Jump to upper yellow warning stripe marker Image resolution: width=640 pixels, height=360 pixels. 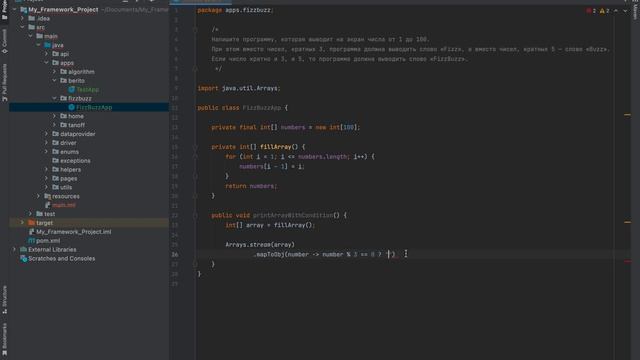(x=627, y=115)
